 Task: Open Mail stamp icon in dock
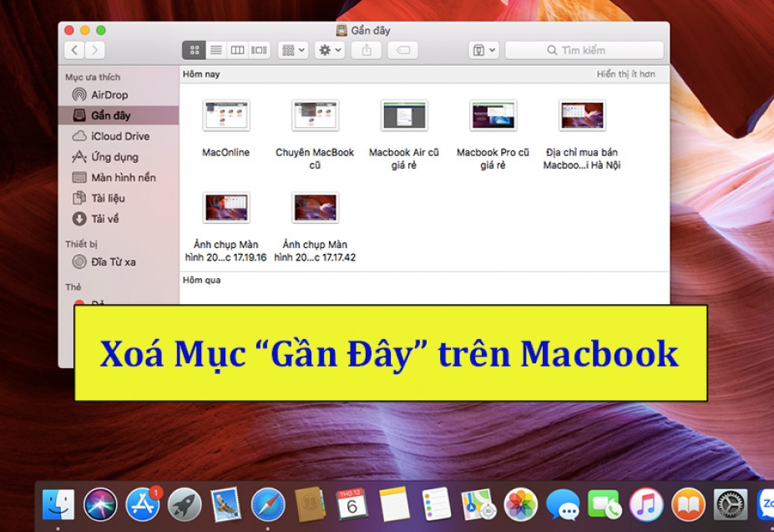pyautogui.click(x=226, y=504)
